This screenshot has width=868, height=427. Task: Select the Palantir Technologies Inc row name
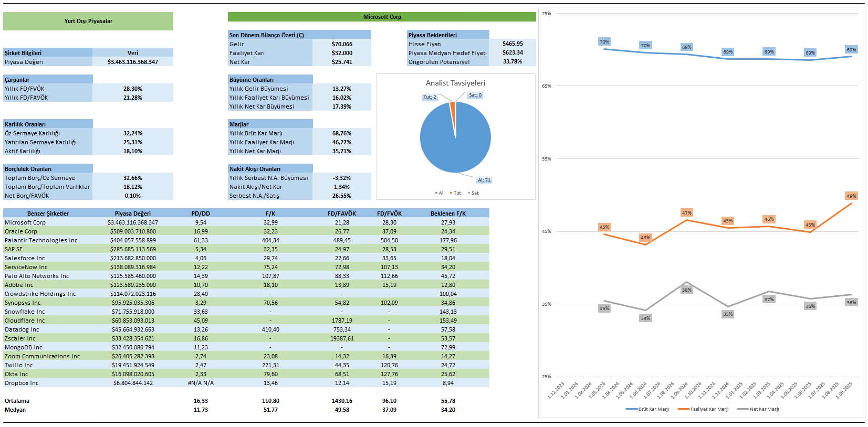tap(41, 240)
